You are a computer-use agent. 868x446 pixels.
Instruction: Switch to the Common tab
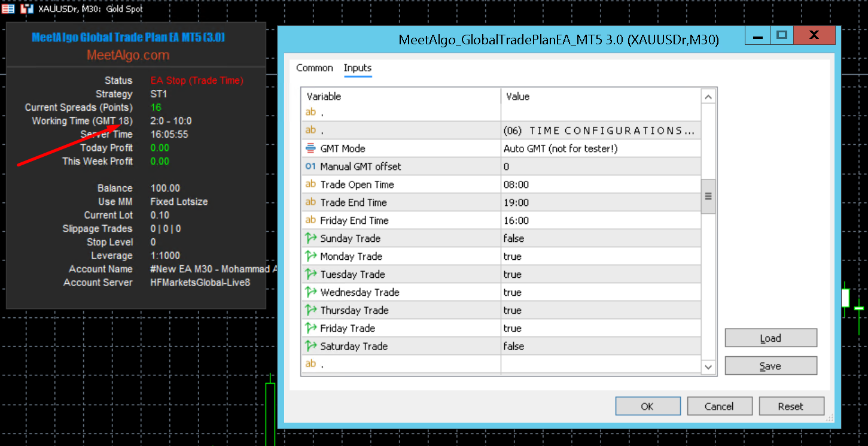pos(315,68)
